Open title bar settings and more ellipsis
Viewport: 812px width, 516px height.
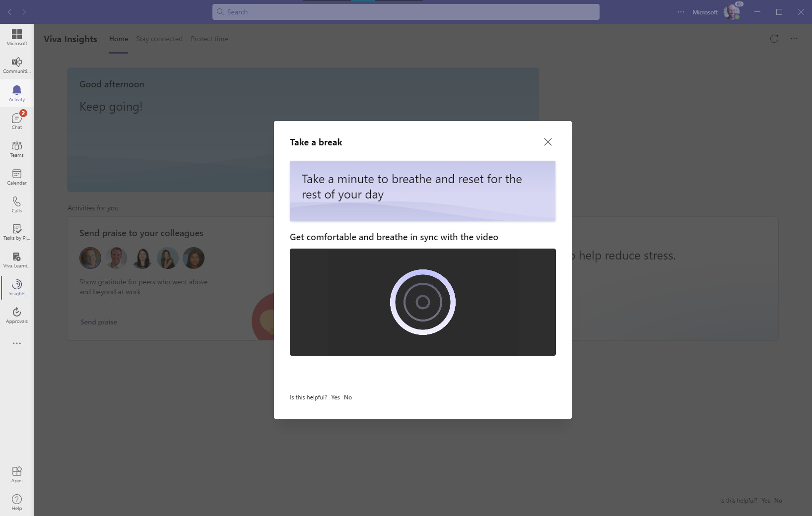[x=681, y=12]
